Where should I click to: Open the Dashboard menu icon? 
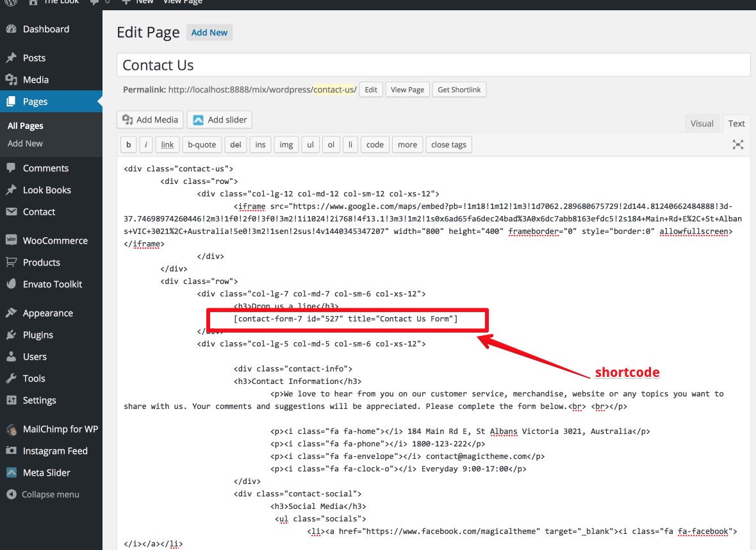[11, 29]
